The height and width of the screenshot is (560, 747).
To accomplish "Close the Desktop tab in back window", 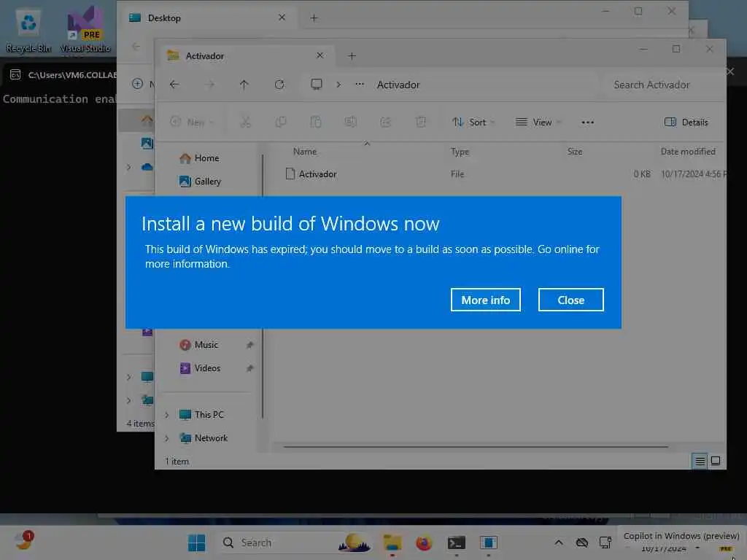I will [282, 17].
